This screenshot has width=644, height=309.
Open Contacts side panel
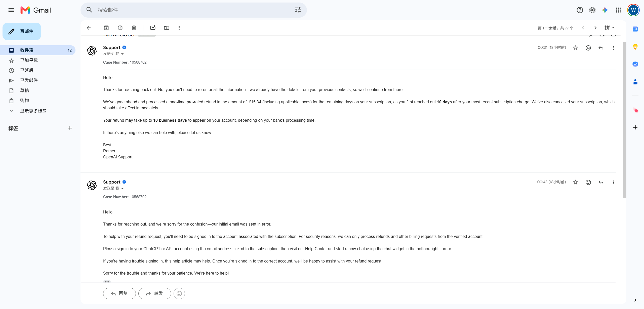pyautogui.click(x=635, y=82)
